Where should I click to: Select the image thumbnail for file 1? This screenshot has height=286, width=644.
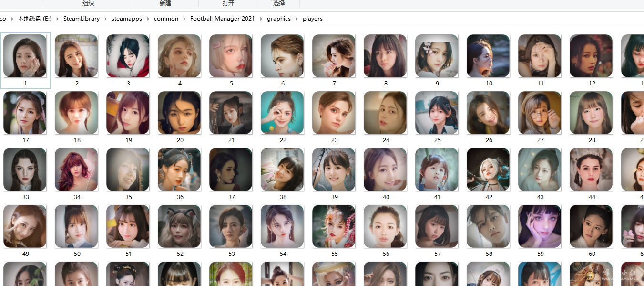[25, 56]
